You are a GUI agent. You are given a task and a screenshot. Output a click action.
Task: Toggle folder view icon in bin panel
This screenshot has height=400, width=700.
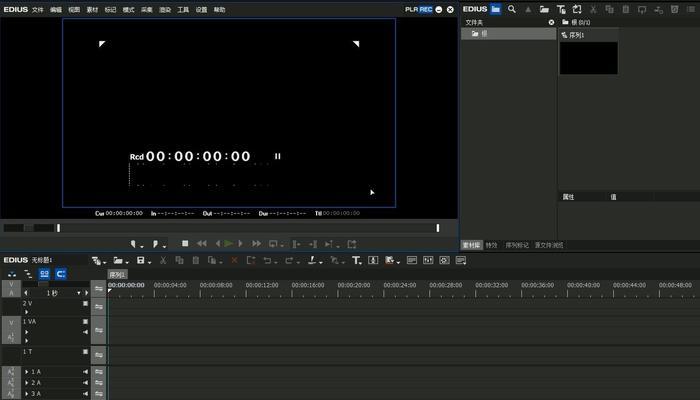[496, 9]
